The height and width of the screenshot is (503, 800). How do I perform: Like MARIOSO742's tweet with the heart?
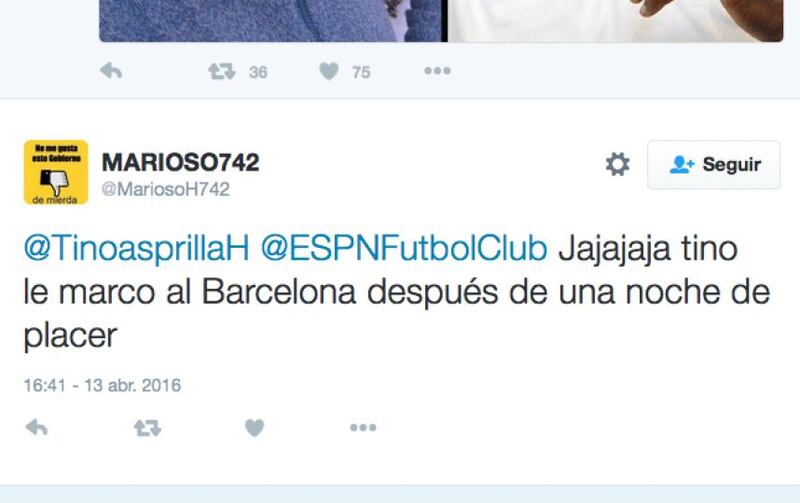coord(255,427)
